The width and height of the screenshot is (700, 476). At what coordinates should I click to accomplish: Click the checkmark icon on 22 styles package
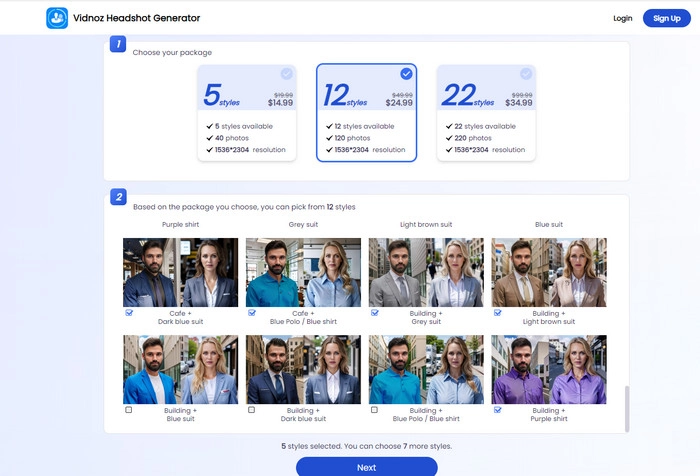(x=526, y=74)
